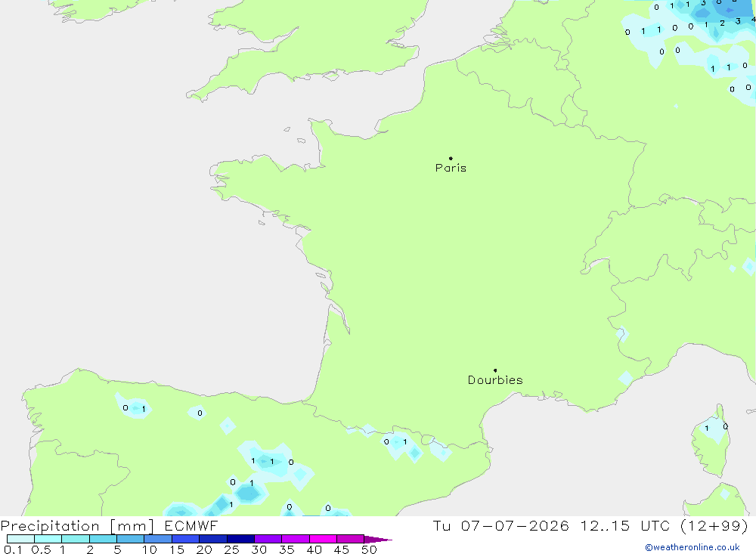Click the legend value 0.5
This screenshot has width=756, height=554.
pos(41,549)
